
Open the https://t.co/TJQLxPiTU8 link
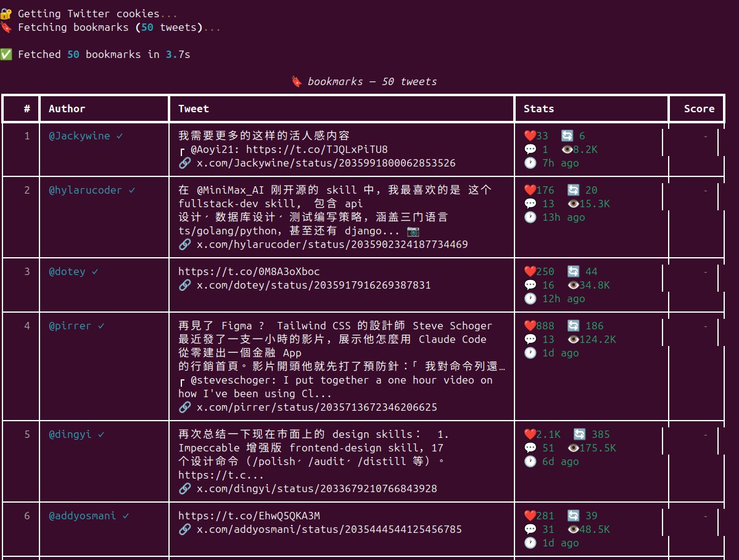coord(316,149)
